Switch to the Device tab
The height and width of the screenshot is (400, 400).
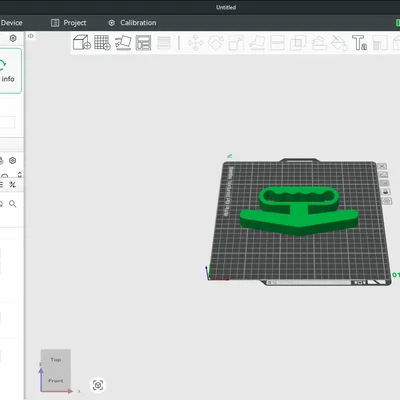[11, 23]
